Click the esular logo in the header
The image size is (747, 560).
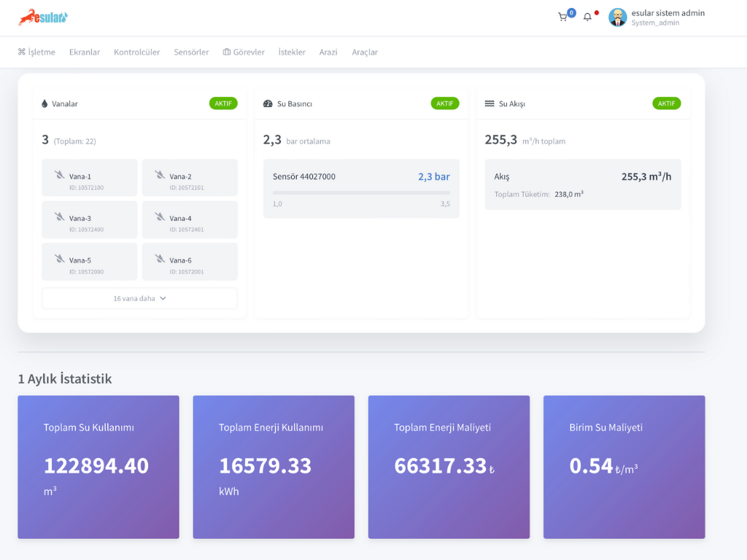[44, 17]
